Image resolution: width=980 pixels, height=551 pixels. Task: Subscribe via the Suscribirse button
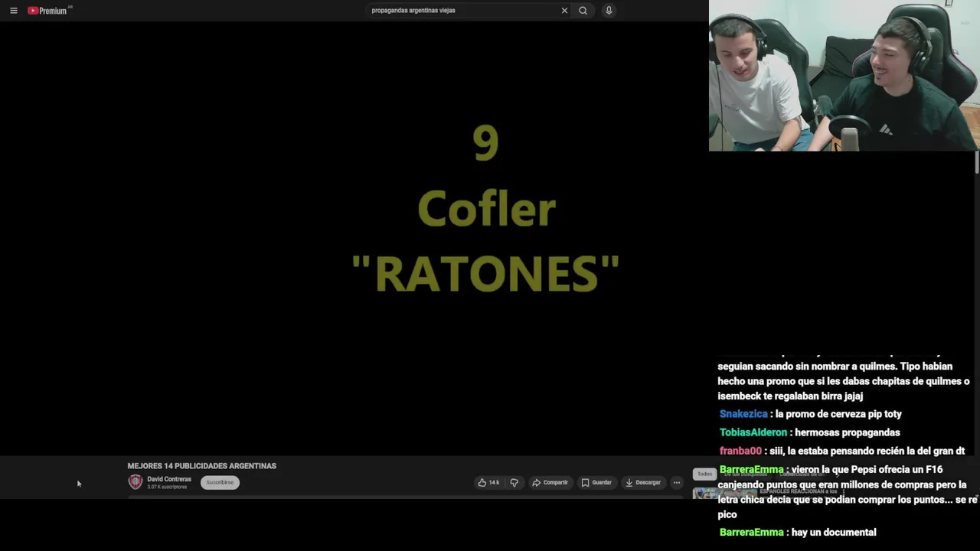click(x=220, y=482)
